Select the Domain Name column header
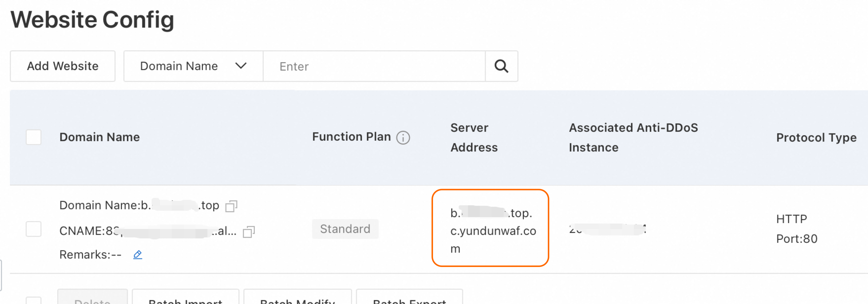 pos(99,137)
